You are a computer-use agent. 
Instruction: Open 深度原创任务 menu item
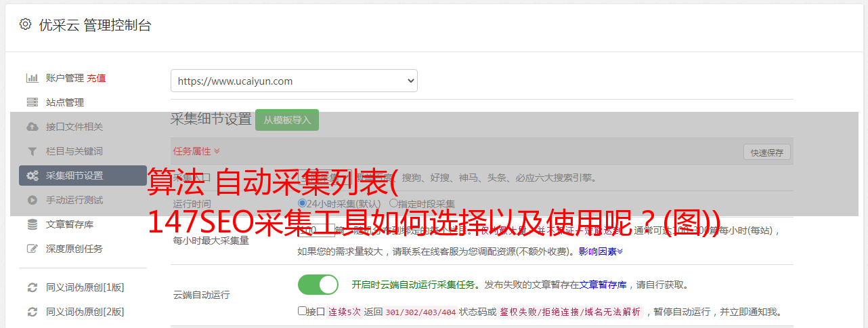tap(74, 249)
